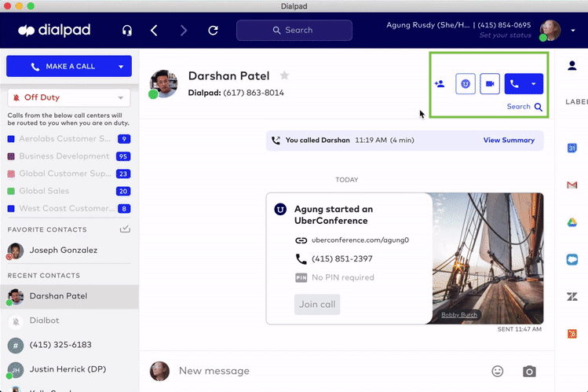
Task: Star Darshan Patel as favorite
Action: tap(284, 75)
